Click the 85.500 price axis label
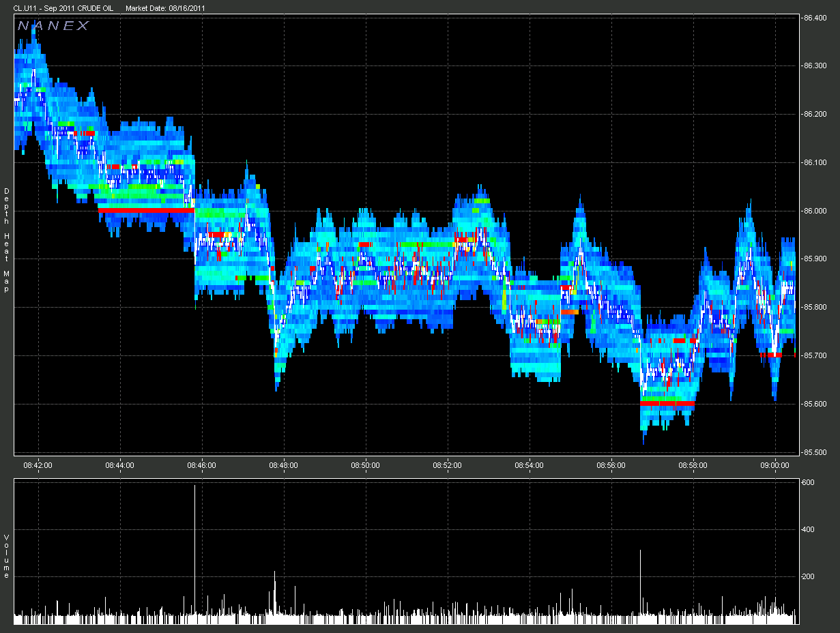Screen dimensions: 840x633 pos(815,452)
